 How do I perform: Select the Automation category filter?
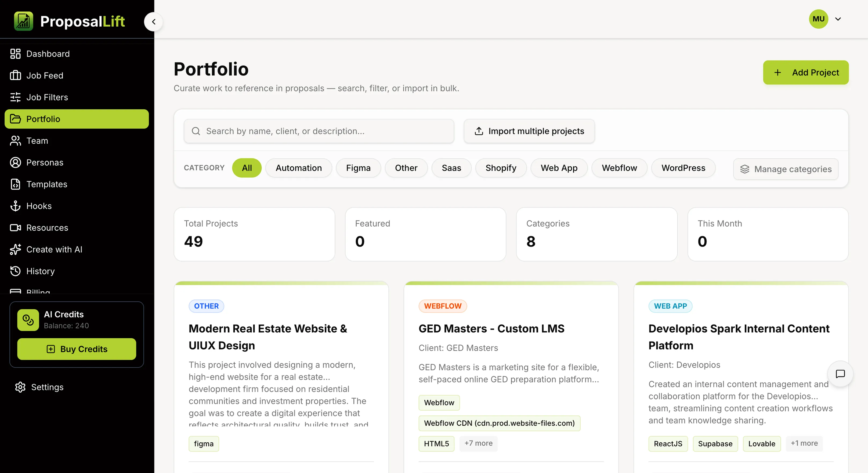point(299,168)
